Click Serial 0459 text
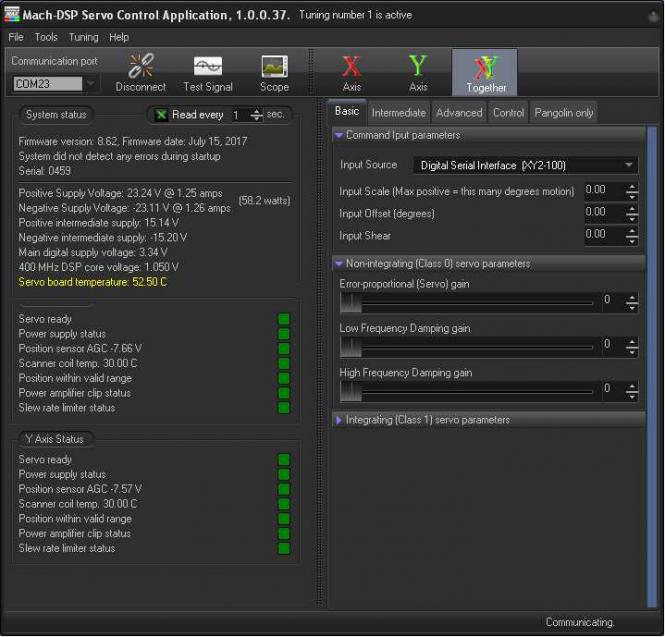Image resolution: width=665 pixels, height=637 pixels. (x=45, y=171)
